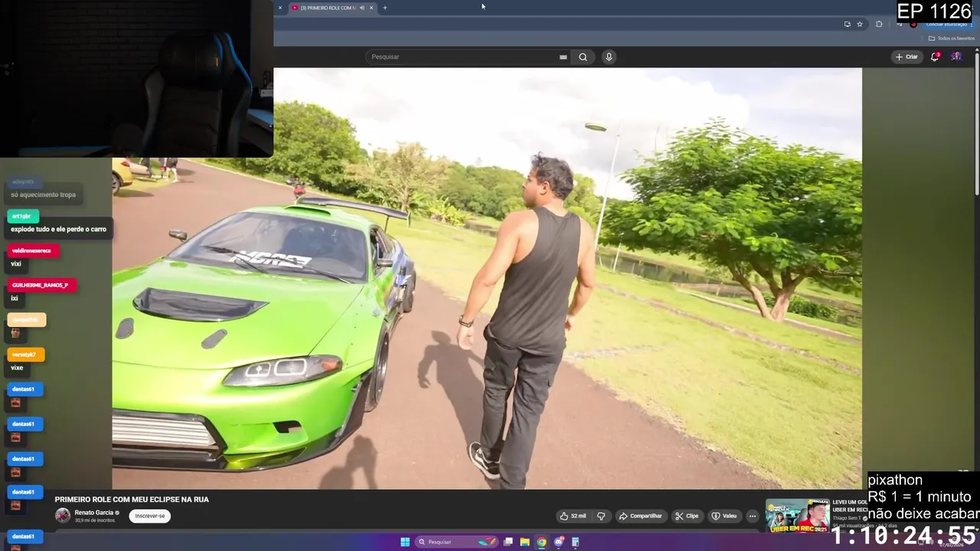Click the só aquecimento tropa chat message
The width and height of the screenshot is (980, 551).
click(43, 195)
